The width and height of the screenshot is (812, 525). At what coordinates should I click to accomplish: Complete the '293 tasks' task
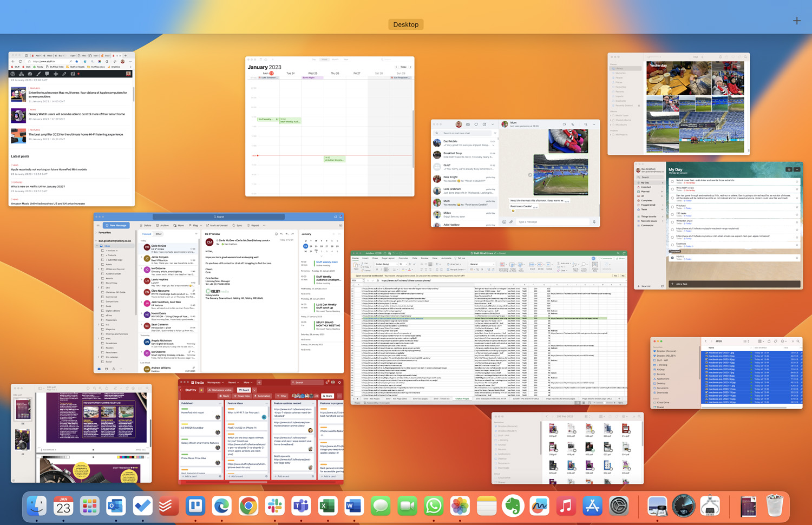(672, 214)
